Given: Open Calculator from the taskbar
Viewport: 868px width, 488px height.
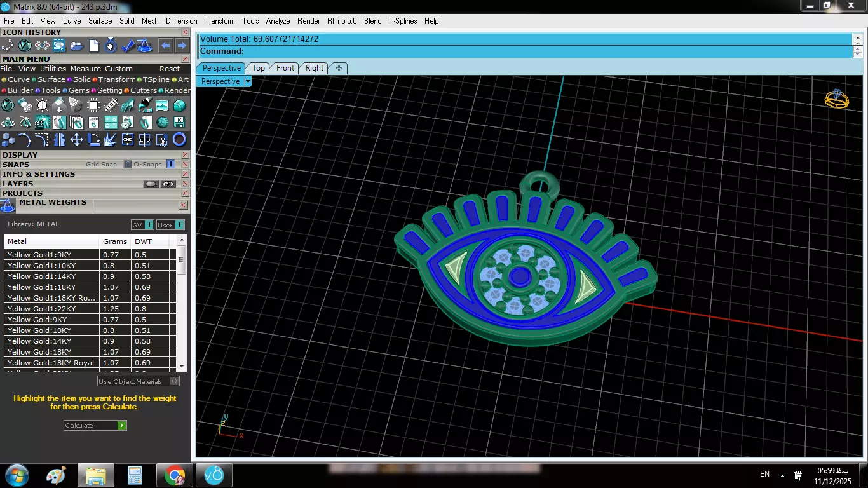Looking at the screenshot, I should 135,475.
